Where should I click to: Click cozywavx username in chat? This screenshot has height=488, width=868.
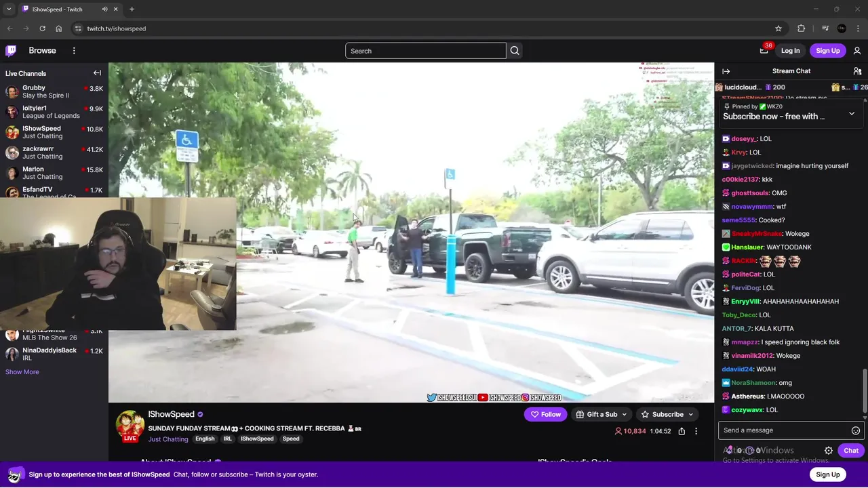click(x=747, y=410)
